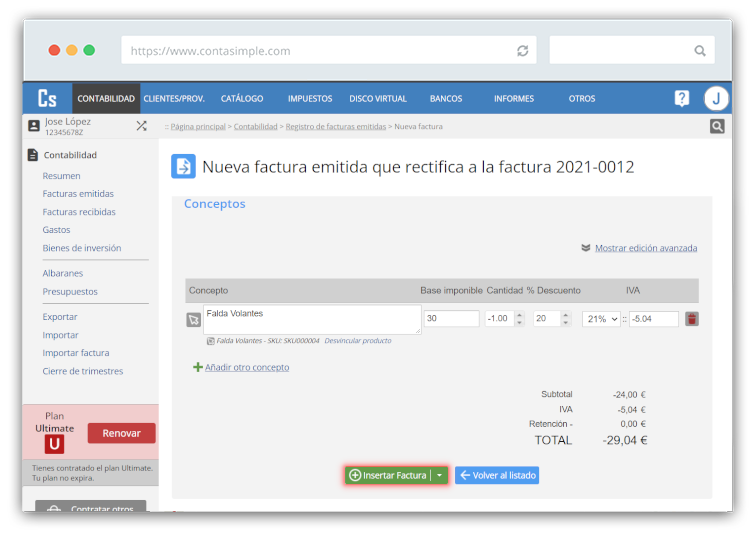Click the new invoice page icon beside the title

pyautogui.click(x=184, y=166)
